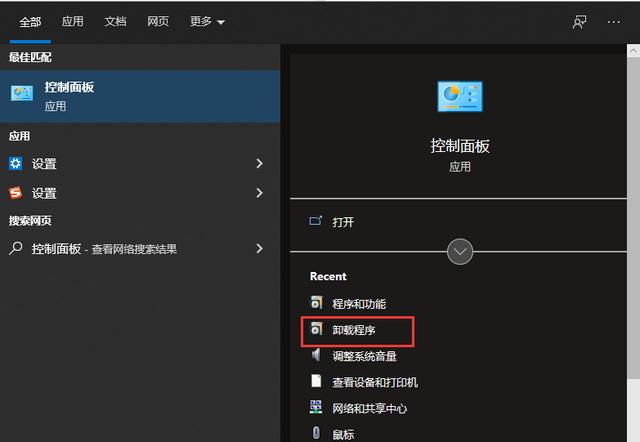640x442 pixels.
Task: Click the feedback person icon at top right
Action: pyautogui.click(x=580, y=22)
